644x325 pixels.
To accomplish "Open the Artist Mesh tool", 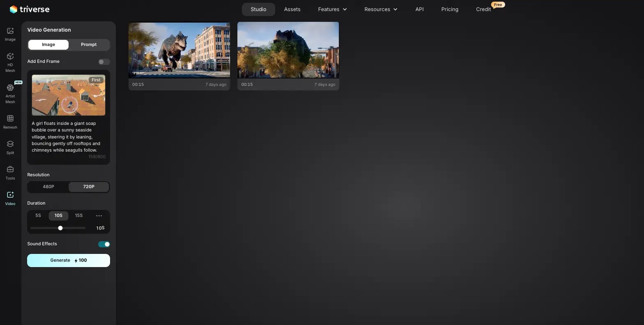I will 10,94.
